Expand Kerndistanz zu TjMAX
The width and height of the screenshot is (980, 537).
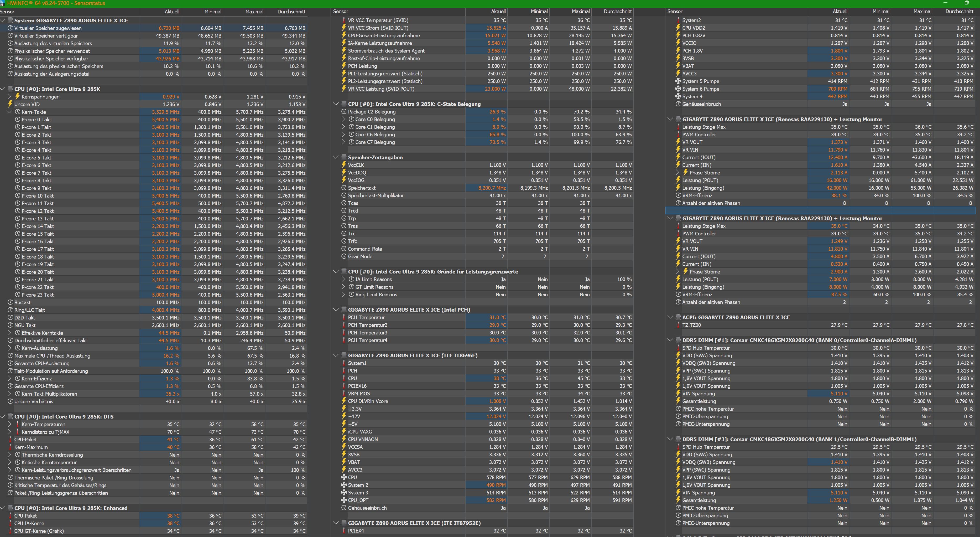tap(10, 432)
